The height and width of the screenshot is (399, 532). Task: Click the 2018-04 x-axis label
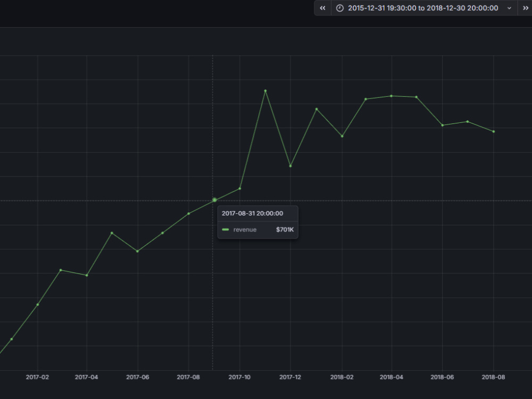[x=392, y=377]
